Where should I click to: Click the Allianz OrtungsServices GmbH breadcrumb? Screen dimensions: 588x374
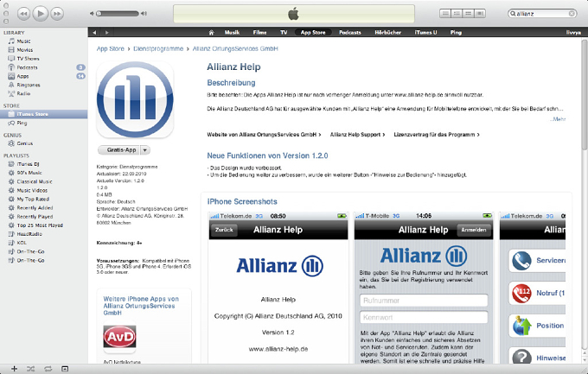click(x=235, y=48)
